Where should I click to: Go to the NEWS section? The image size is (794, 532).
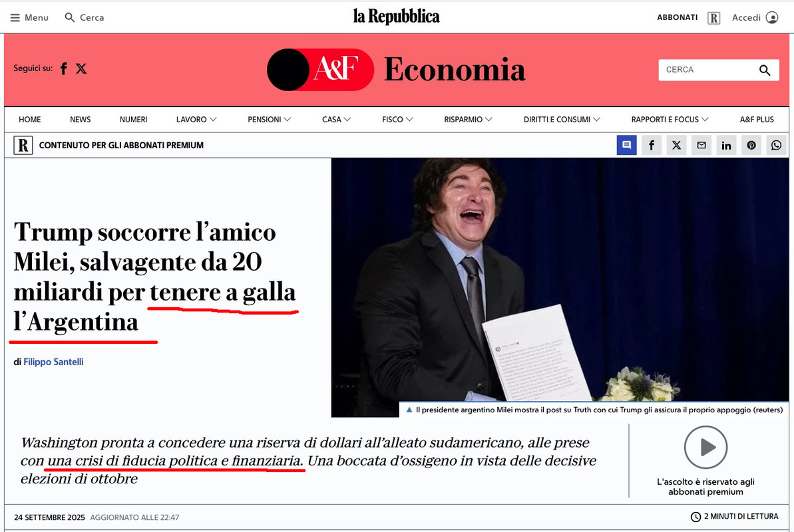pos(80,120)
